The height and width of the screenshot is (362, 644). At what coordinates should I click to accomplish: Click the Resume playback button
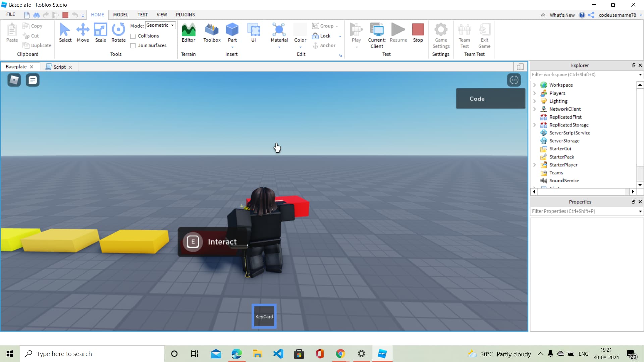pyautogui.click(x=398, y=33)
